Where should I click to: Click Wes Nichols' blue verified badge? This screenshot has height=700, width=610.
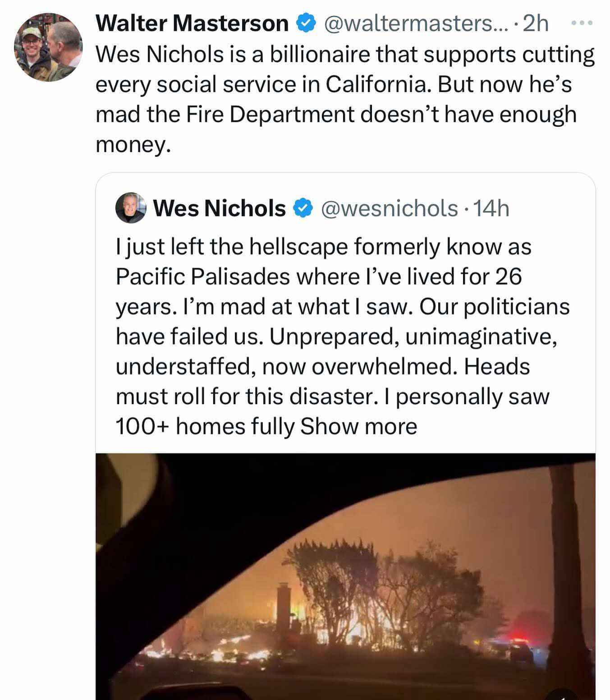303,208
